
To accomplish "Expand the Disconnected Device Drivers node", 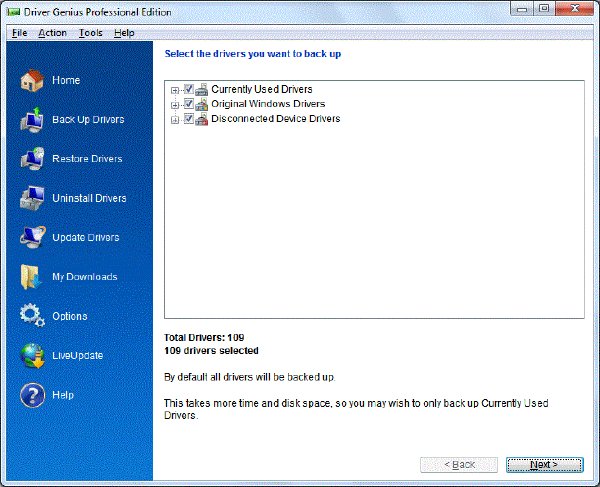I will [x=175, y=120].
